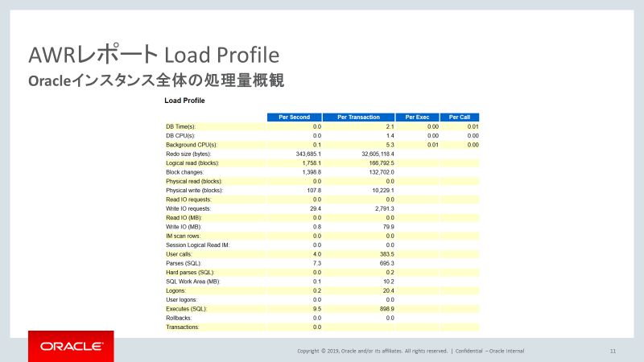The height and width of the screenshot is (362, 644).
Task: Select the 'Hard parses (SQL):' row label
Action: click(x=190, y=273)
